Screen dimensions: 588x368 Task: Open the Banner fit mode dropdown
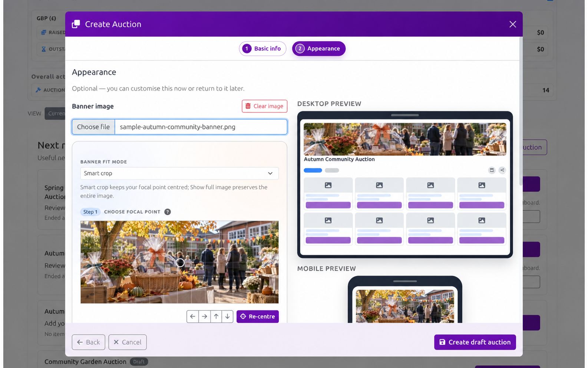[179, 173]
